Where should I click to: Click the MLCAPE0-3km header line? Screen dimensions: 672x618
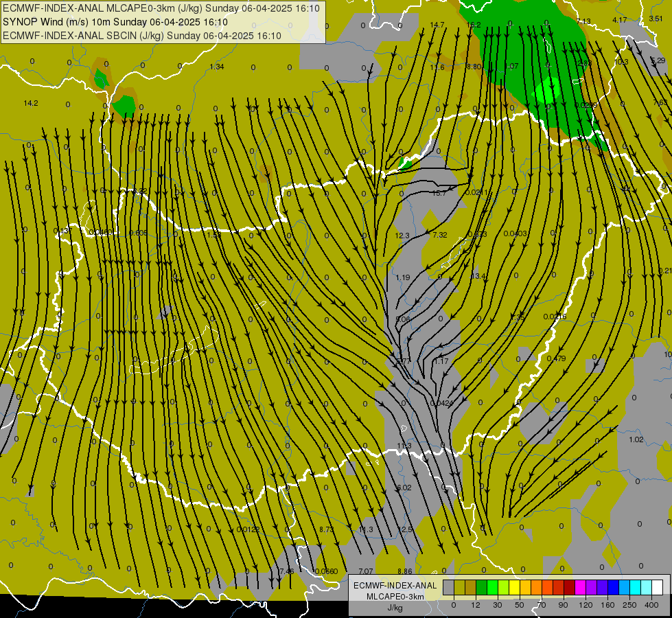tap(161, 8)
